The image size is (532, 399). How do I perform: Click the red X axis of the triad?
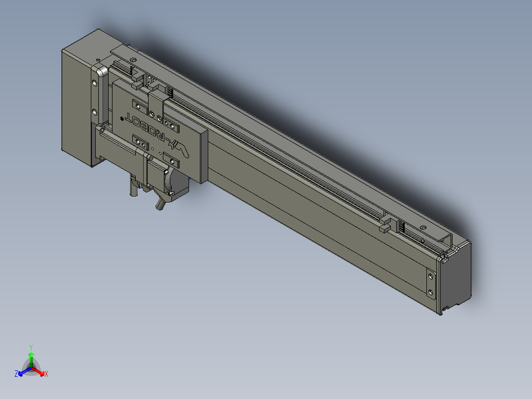38,371
